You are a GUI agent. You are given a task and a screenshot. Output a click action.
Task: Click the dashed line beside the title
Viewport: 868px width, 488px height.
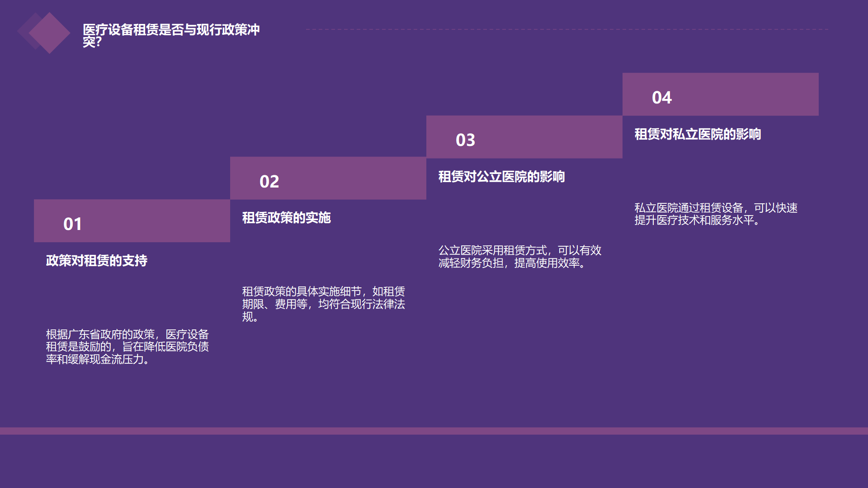point(566,30)
